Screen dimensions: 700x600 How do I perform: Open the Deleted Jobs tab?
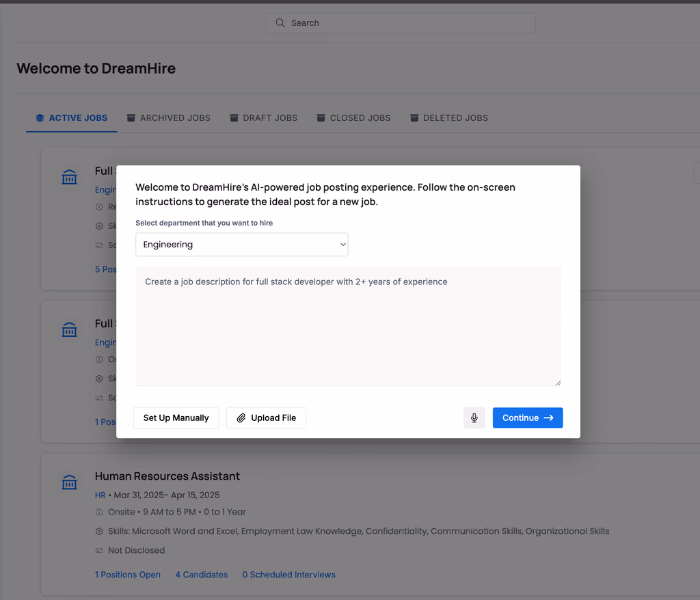[449, 118]
